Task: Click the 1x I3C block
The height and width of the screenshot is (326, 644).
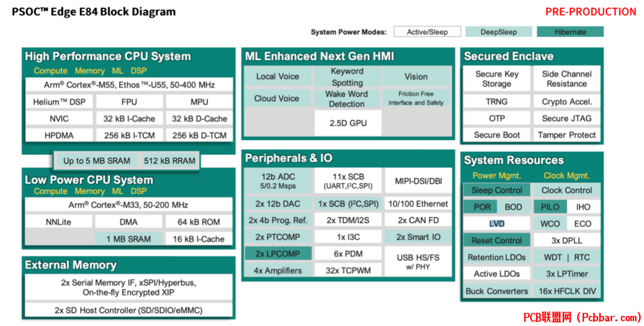Action: [348, 237]
